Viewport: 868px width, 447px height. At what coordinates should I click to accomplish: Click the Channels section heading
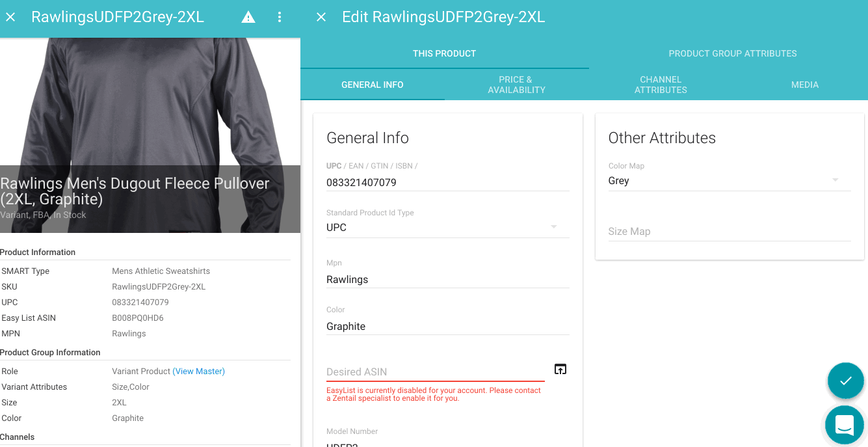[x=18, y=437]
